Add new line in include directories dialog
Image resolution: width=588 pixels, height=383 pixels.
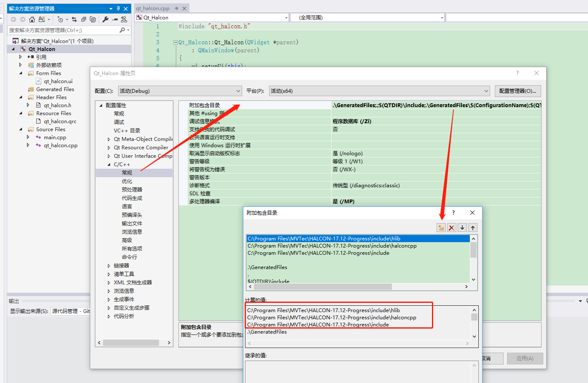tap(441, 228)
